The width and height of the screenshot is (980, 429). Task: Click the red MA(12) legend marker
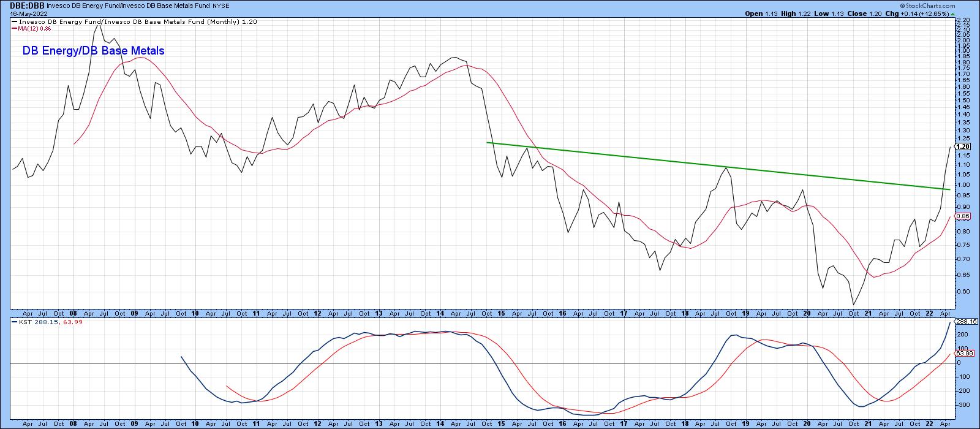[14, 28]
